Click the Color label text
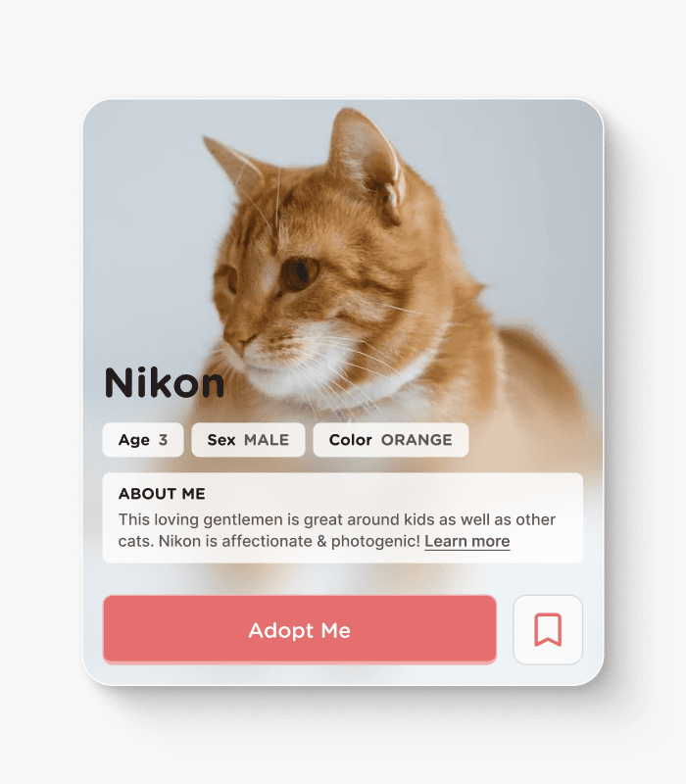The width and height of the screenshot is (686, 784). click(x=350, y=440)
